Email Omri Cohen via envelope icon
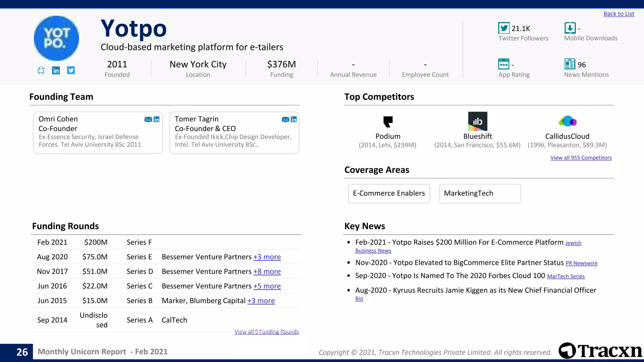Image resolution: width=644 pixels, height=362 pixels. (148, 119)
